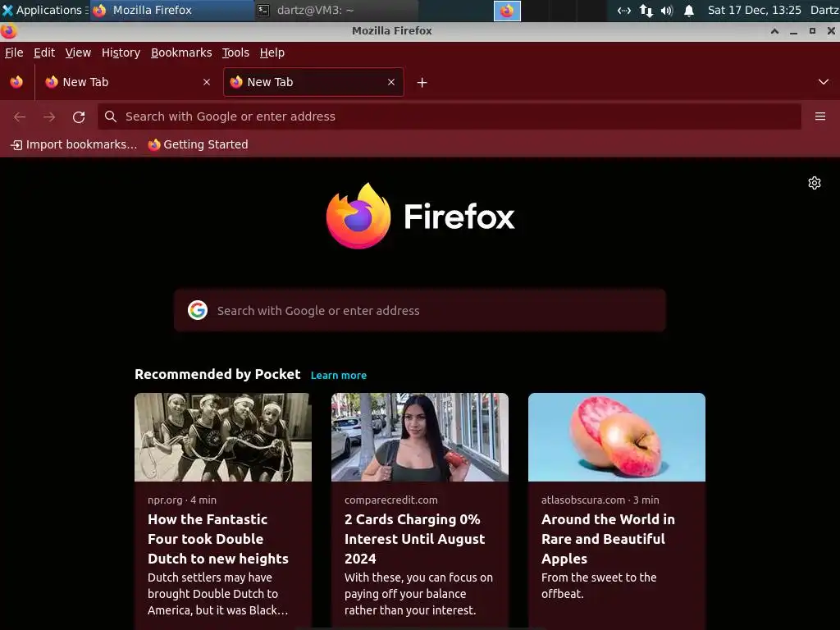Screen dimensions: 840x630
Task: Click the 'Dutch settlers may have brought' text
Action: pos(219,594)
